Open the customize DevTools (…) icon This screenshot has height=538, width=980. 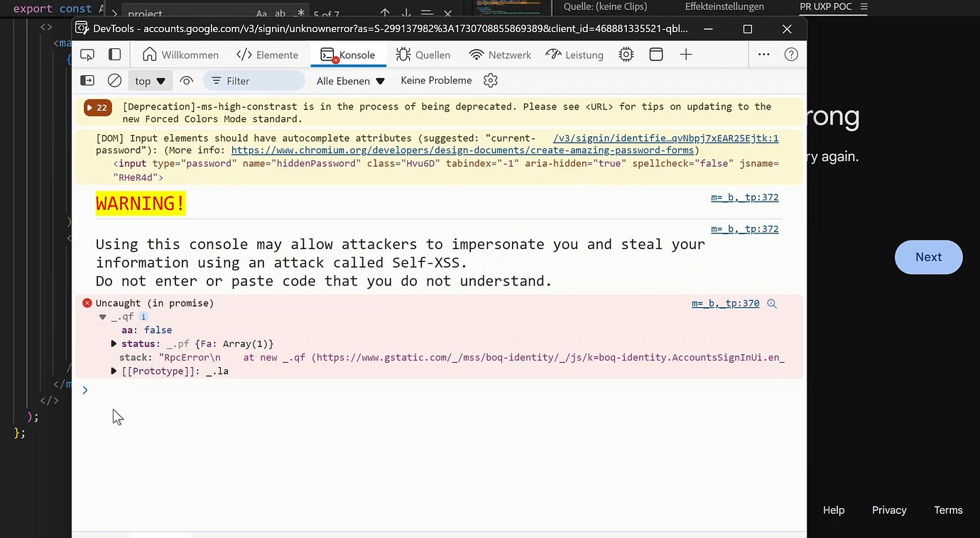(x=763, y=55)
